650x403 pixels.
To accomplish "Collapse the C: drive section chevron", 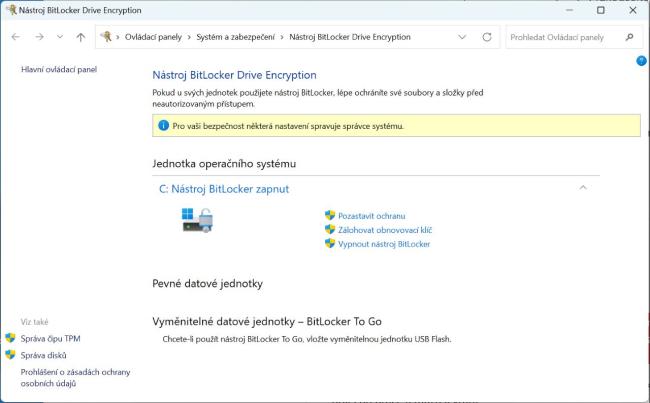I will click(x=583, y=187).
